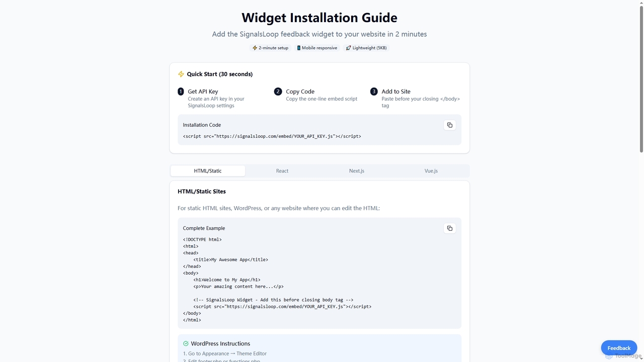
Task: Copy the Installation Code snippet
Action: click(450, 125)
